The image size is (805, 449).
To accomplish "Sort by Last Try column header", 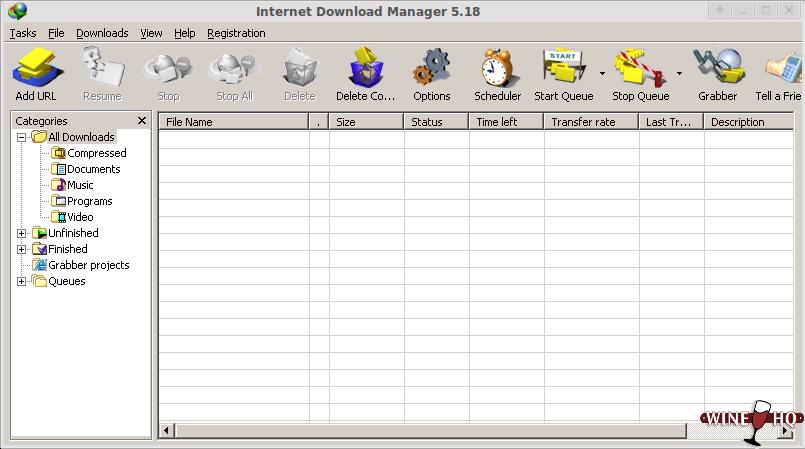I will point(671,122).
